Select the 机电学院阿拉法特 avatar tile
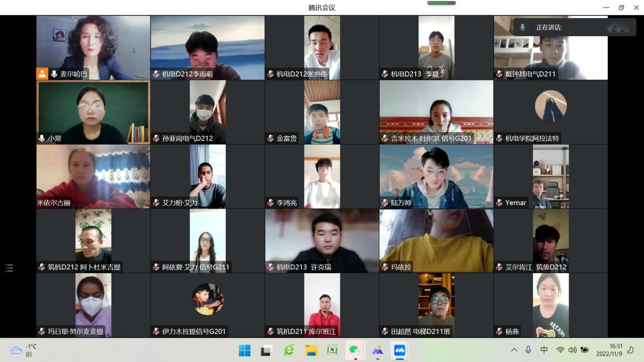 click(x=550, y=107)
